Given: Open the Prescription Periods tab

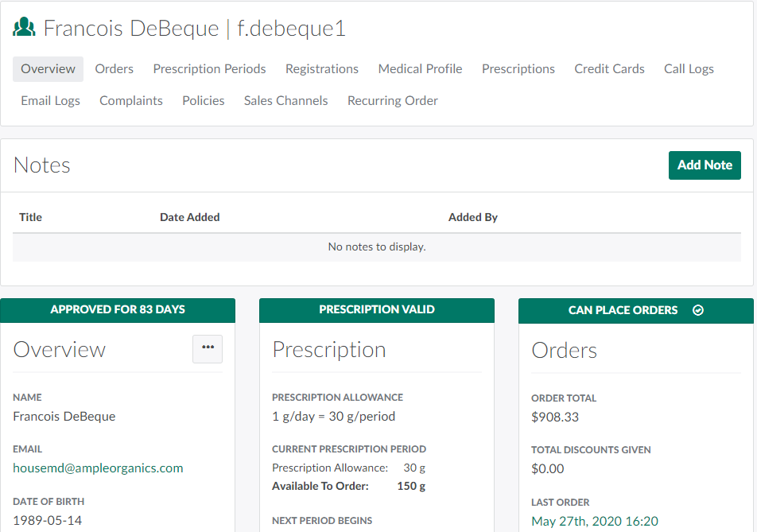Looking at the screenshot, I should coord(209,69).
